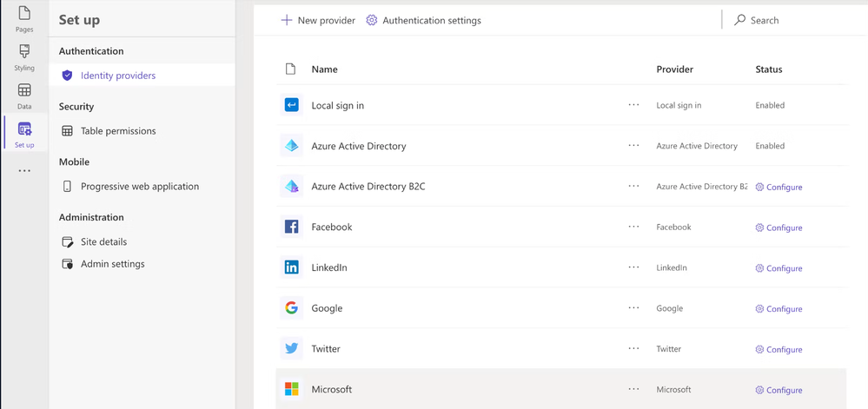Image resolution: width=868 pixels, height=409 pixels.
Task: Open more options for Google row
Action: (x=633, y=308)
